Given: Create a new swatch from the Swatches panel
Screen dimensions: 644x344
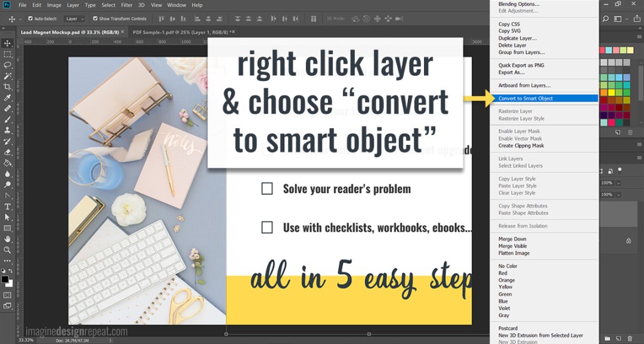Looking at the screenshot, I should [618, 132].
